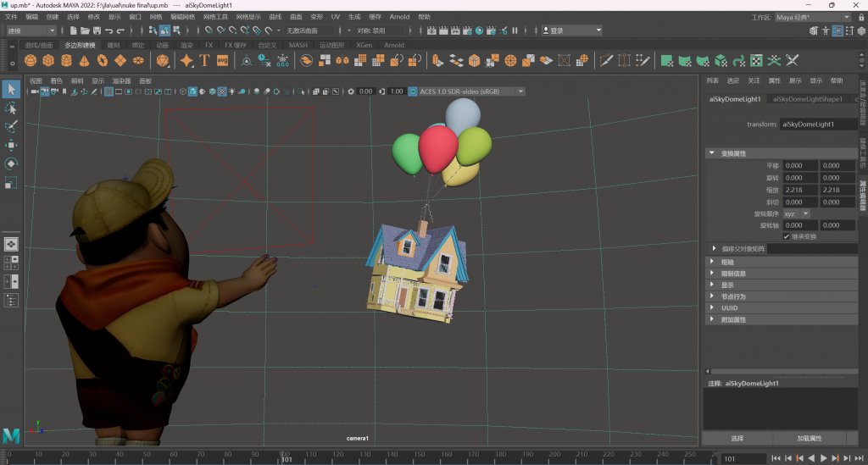Click the Extrude shelf icon

point(438,60)
